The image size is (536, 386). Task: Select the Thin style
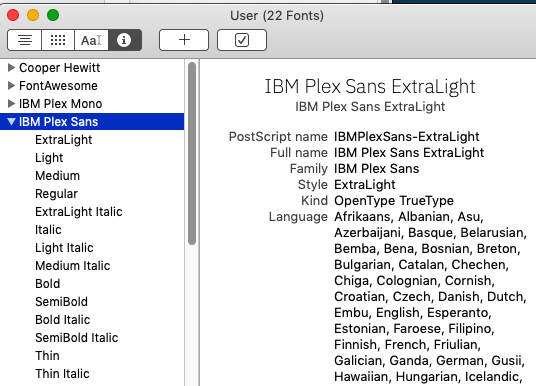47,356
